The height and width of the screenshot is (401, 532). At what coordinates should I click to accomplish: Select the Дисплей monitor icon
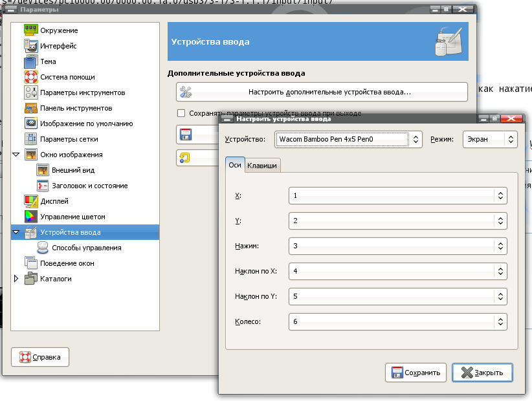[32, 201]
